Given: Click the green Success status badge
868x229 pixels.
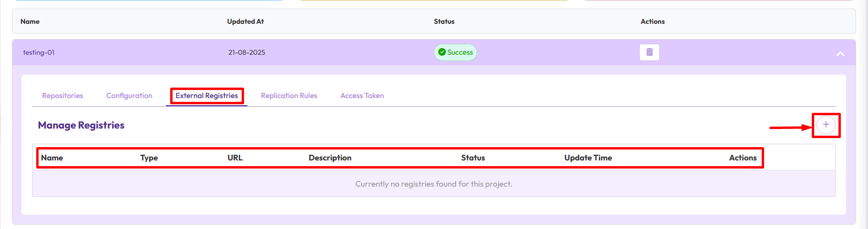Looking at the screenshot, I should (x=455, y=52).
